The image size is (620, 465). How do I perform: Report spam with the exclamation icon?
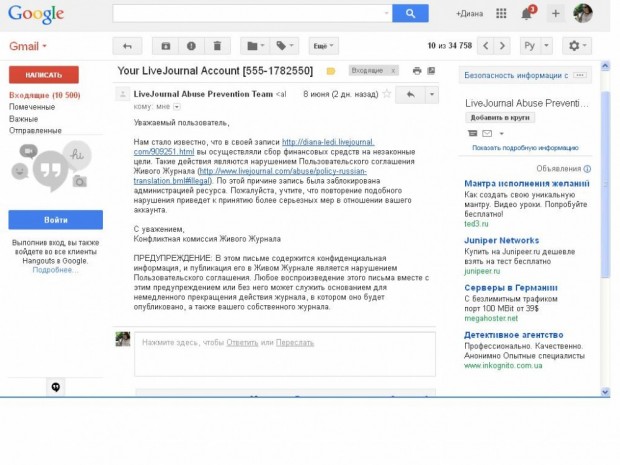coord(190,46)
